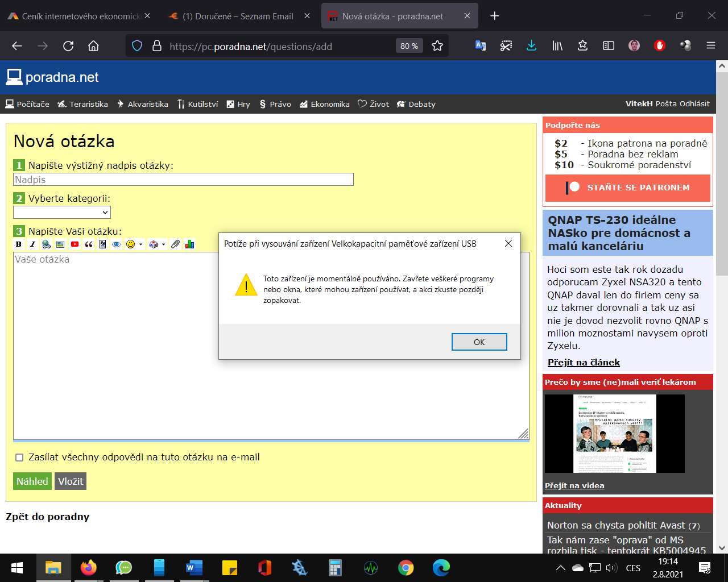
Task: Insert a smiley face emoticon
Action: point(131,244)
